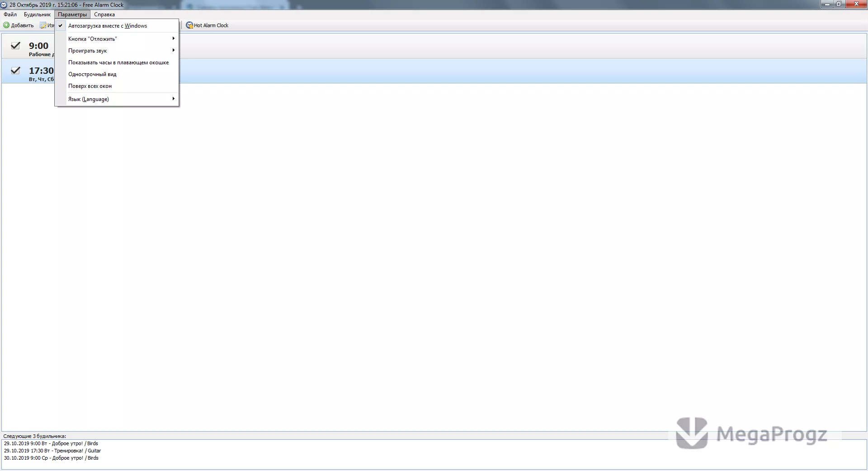Uncheck the 9:00 alarm checkbox
This screenshot has width=868, height=471.
(15, 45)
